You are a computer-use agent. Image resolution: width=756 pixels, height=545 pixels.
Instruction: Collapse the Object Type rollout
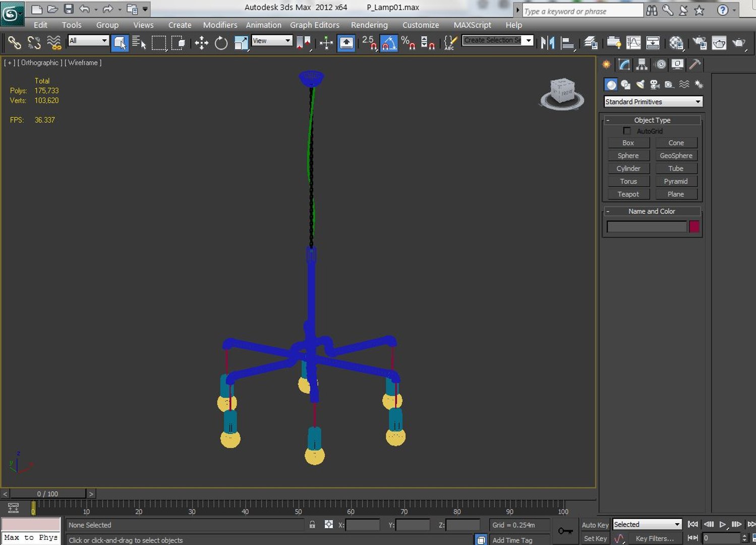click(x=652, y=120)
